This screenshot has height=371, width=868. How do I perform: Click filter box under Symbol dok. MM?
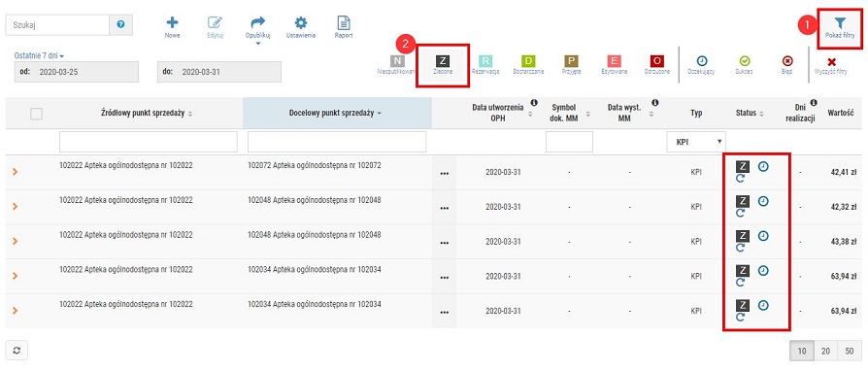point(569,142)
